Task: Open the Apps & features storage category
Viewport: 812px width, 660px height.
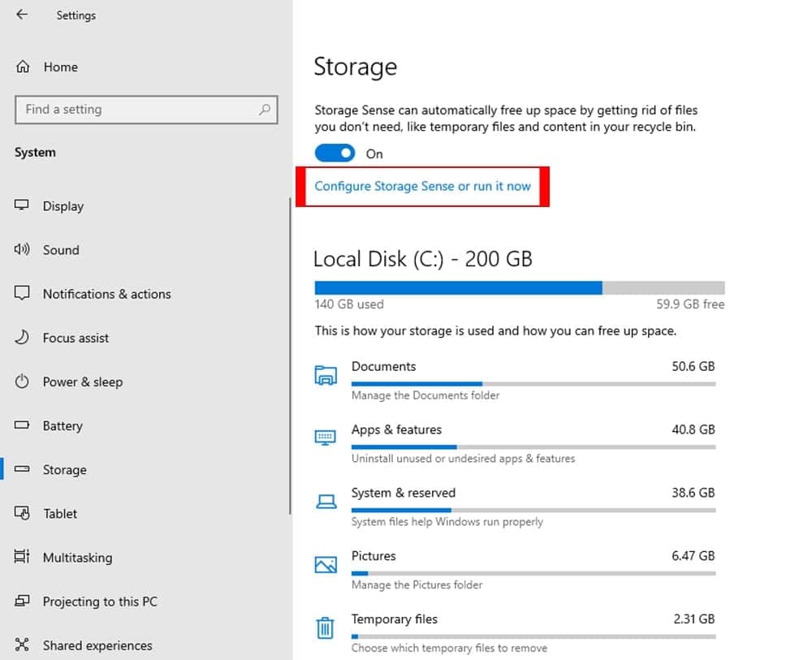Action: click(516, 443)
